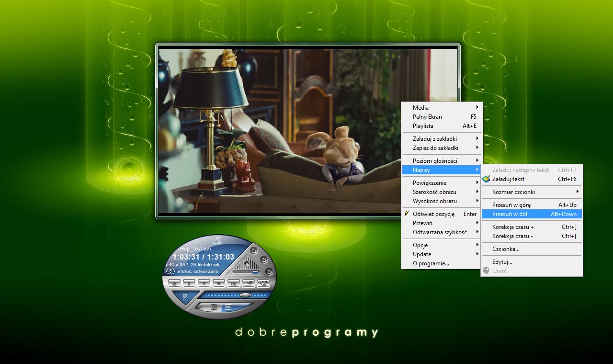The width and height of the screenshot is (613, 364).
Task: Select Korekcja czasu + entry
Action: [532, 227]
